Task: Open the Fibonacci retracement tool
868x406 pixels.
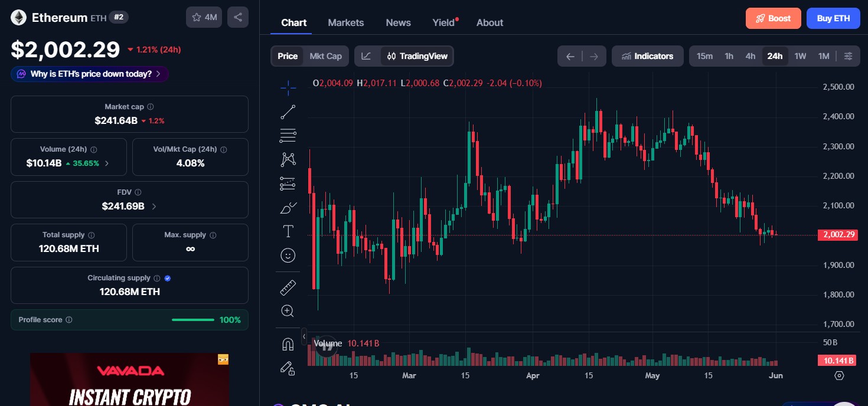Action: pyautogui.click(x=288, y=136)
